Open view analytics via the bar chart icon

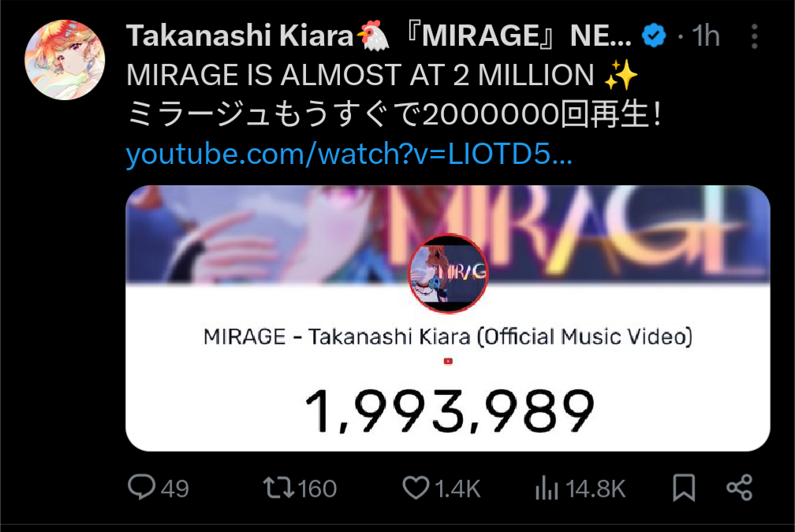[x=547, y=488]
